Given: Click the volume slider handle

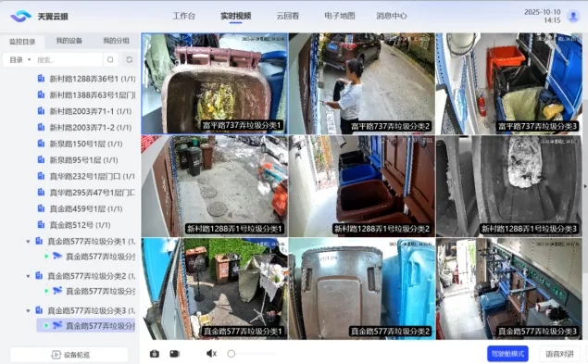Looking at the screenshot, I should tap(231, 354).
